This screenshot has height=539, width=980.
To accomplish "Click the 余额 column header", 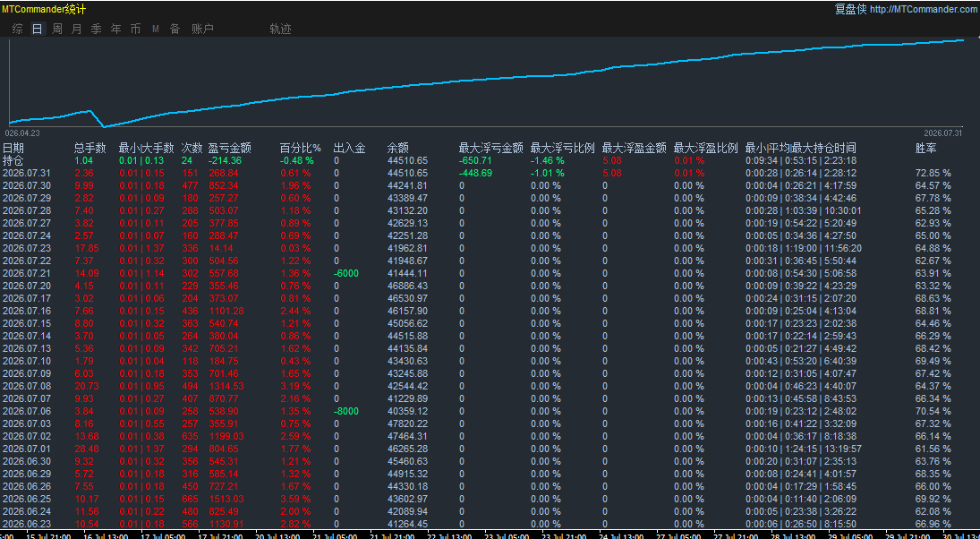I will click(398, 149).
